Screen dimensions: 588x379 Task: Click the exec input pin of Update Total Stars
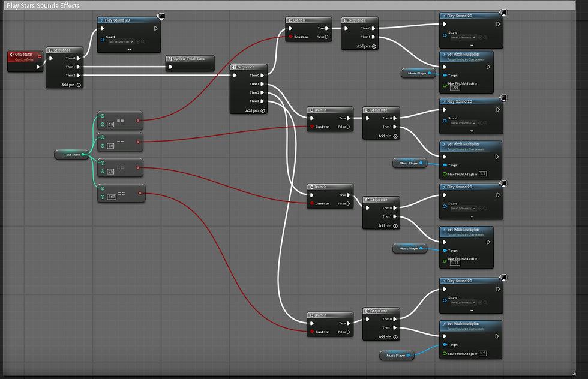pos(170,67)
